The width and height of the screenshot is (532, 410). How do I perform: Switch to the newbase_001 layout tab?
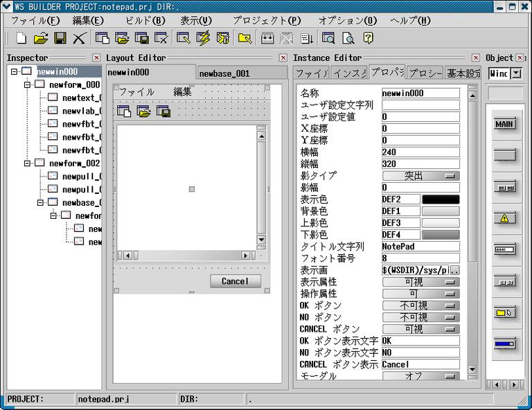[x=242, y=73]
